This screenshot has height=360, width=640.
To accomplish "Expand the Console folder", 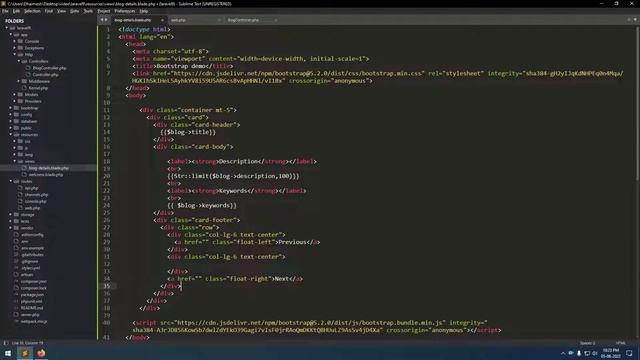I will tap(15, 41).
